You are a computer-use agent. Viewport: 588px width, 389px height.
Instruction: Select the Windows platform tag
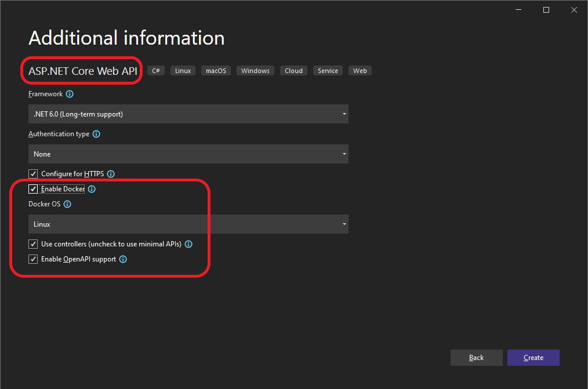(255, 70)
